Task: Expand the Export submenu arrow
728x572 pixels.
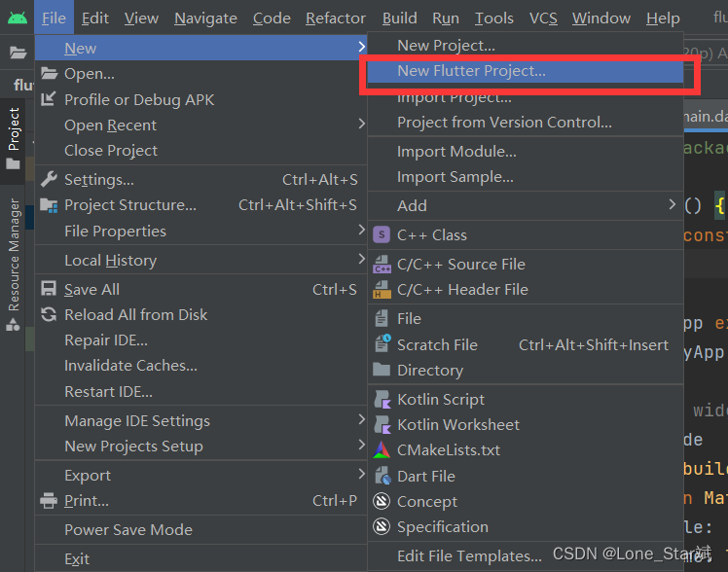Action: [362, 474]
